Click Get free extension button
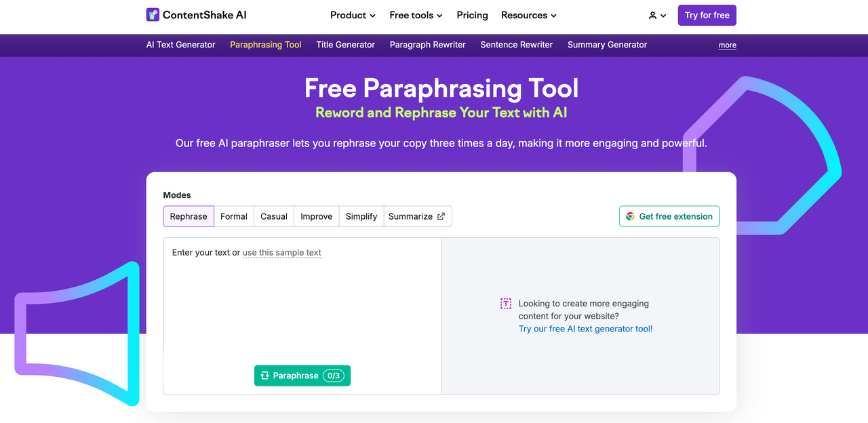Image resolution: width=868 pixels, height=423 pixels. pos(669,216)
